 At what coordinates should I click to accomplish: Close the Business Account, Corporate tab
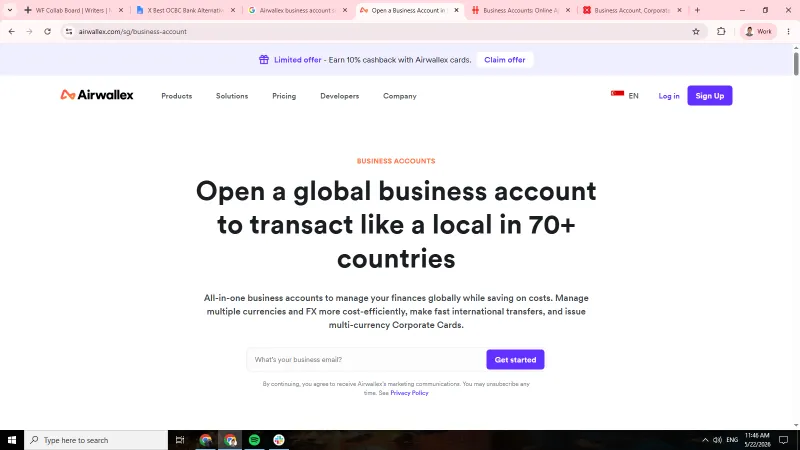click(x=679, y=10)
